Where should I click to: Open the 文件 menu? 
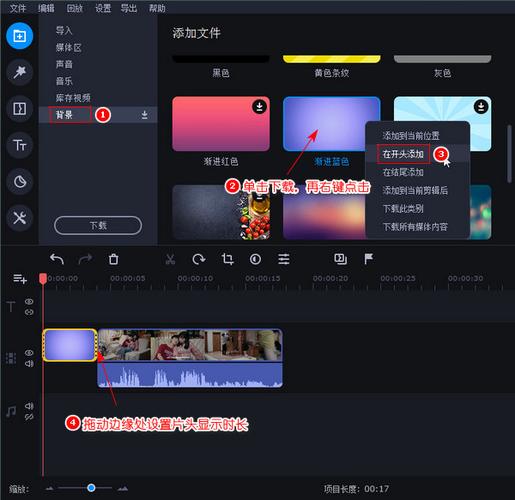(x=18, y=8)
